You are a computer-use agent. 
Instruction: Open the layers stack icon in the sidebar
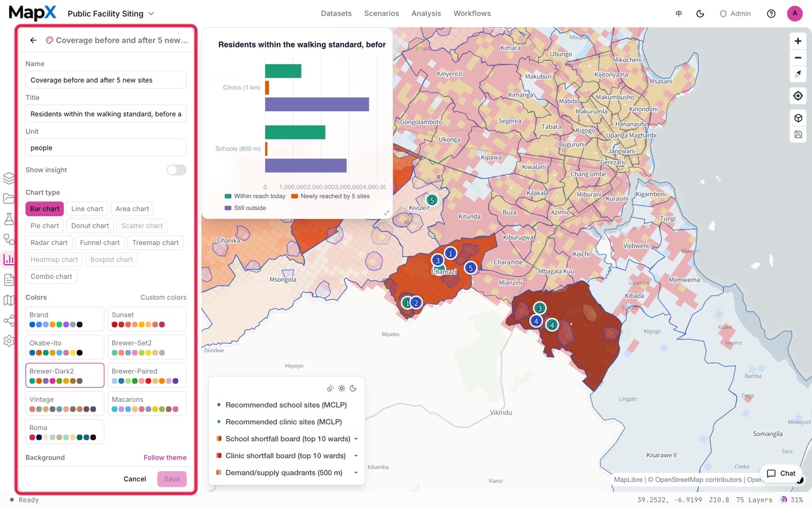coord(8,178)
